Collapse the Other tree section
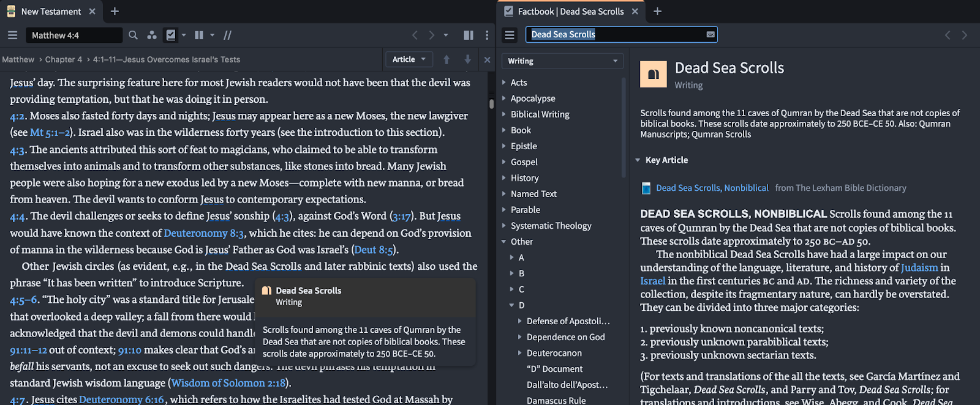980x405 pixels. click(x=504, y=242)
